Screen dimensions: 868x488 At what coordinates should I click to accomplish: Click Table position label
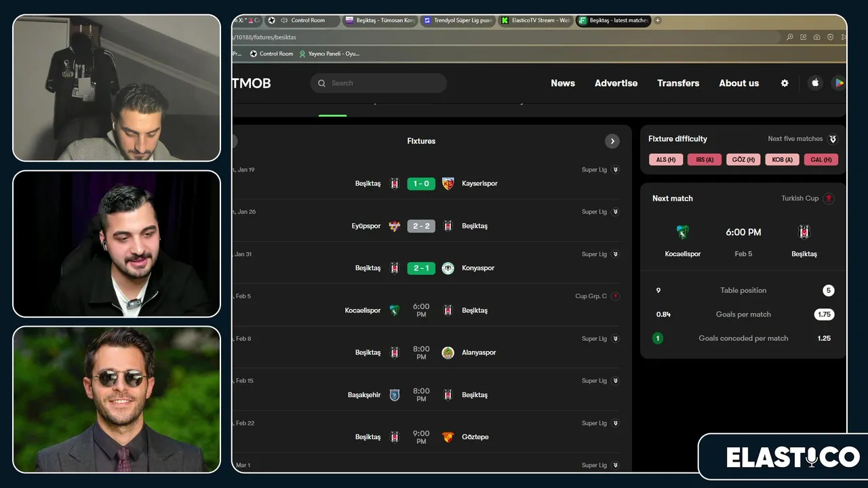tap(743, 290)
